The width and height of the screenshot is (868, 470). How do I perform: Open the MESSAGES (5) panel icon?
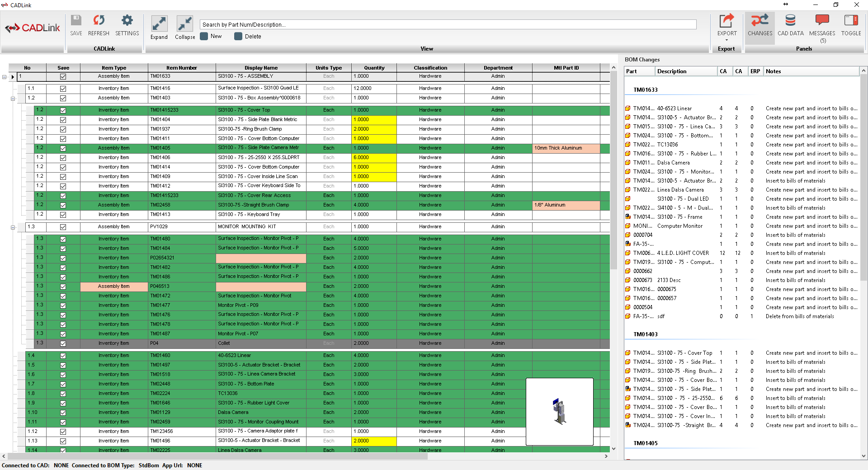822,20
